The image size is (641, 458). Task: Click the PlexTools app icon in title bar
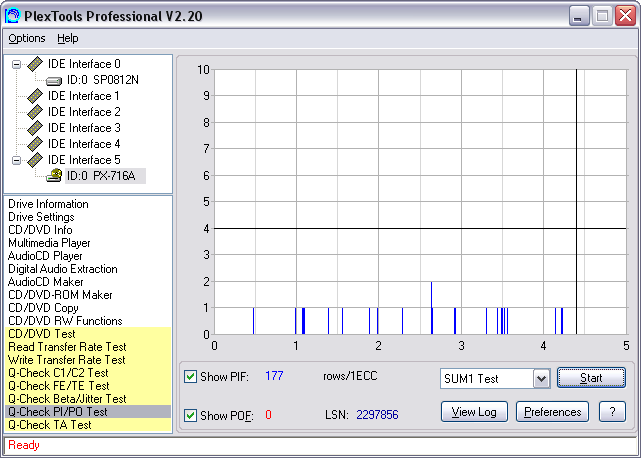point(12,16)
